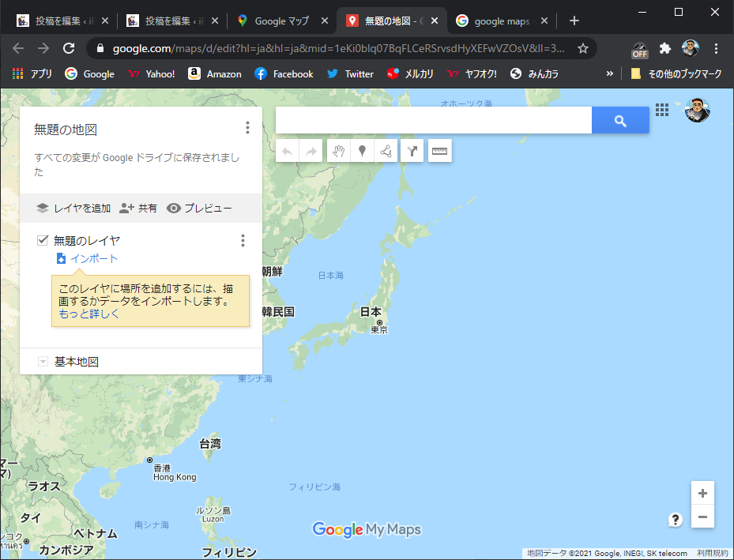This screenshot has height=560, width=734.
Task: Open the Twitter bookmark
Action: (x=350, y=73)
